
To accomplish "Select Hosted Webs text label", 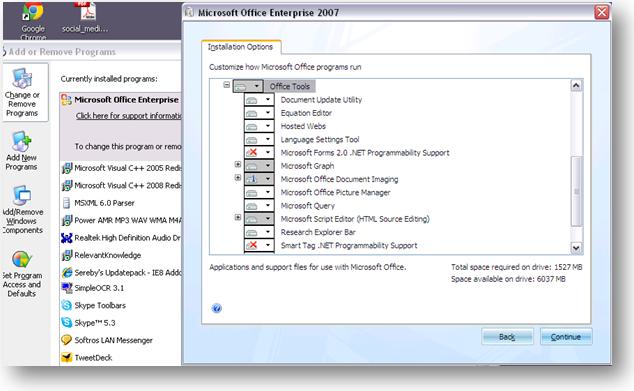I will pos(303,126).
